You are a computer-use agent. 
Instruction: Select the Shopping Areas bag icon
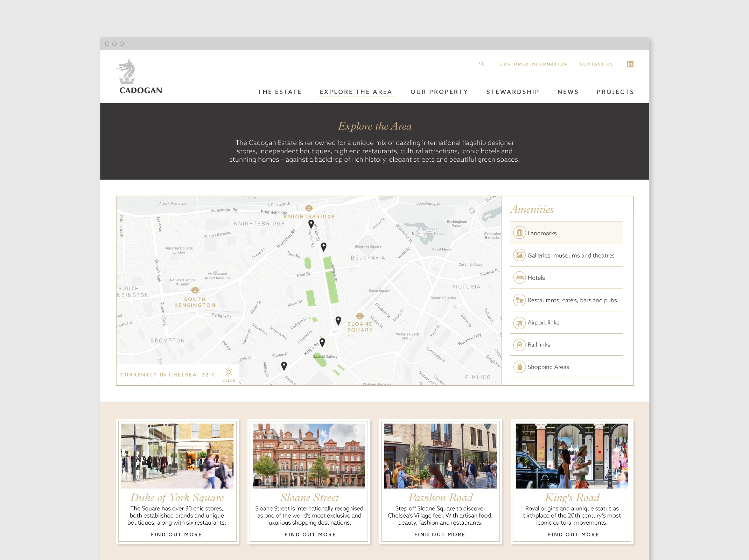pos(519,367)
